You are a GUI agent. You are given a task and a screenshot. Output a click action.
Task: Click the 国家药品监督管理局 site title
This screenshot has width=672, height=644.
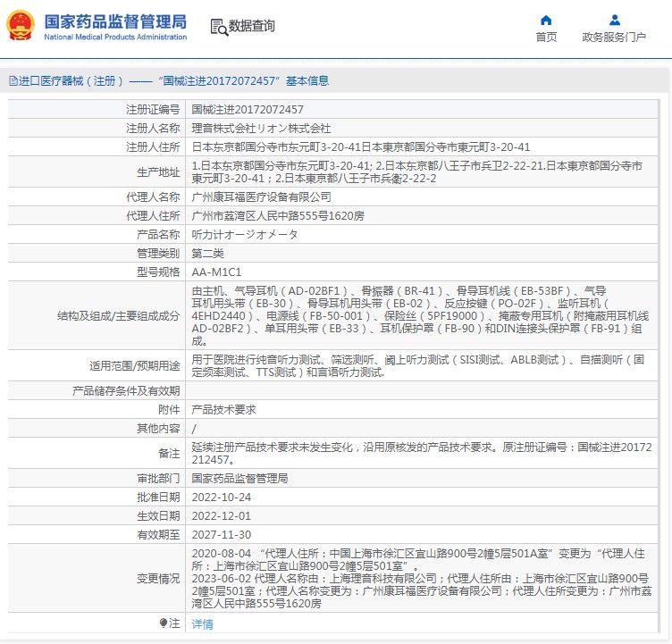point(115,21)
